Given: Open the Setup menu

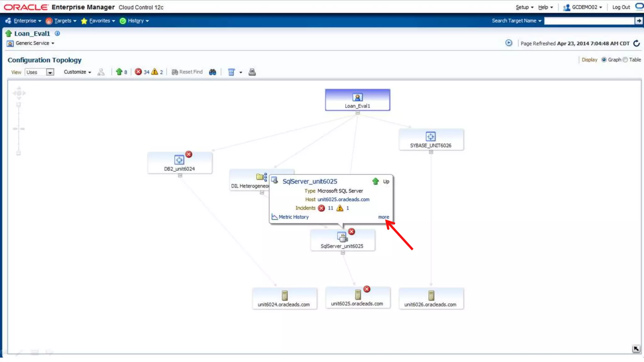Looking at the screenshot, I should pos(525,7).
